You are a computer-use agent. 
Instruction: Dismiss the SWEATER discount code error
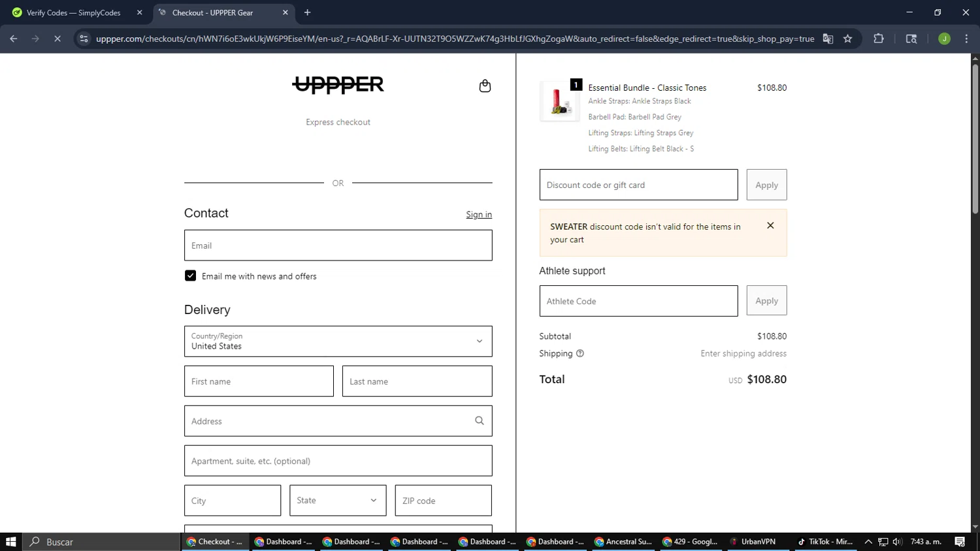770,225
